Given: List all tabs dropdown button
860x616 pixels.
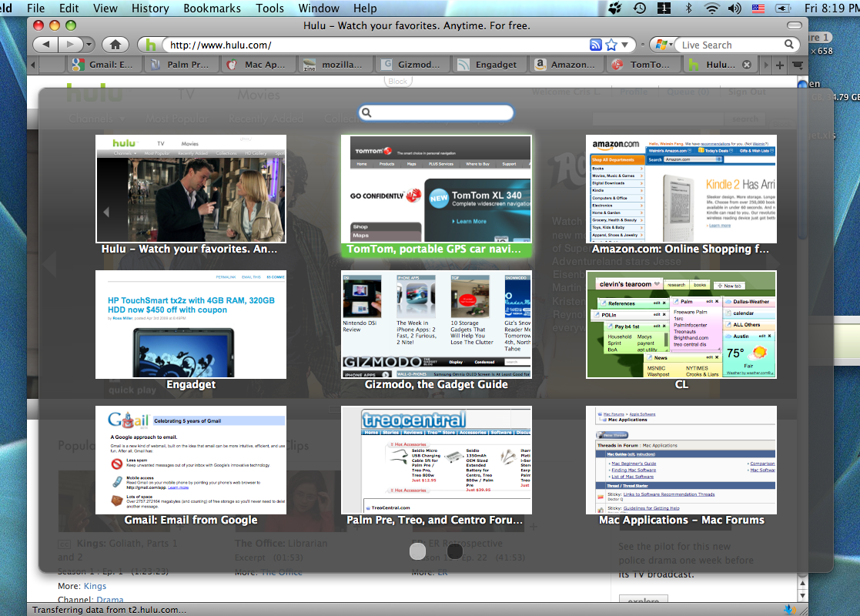Looking at the screenshot, I should (798, 65).
